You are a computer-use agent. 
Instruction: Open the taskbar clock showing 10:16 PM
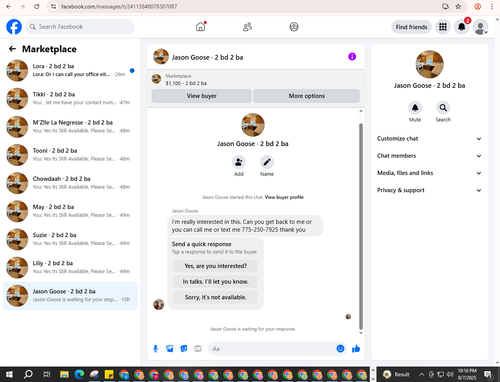pos(467,374)
